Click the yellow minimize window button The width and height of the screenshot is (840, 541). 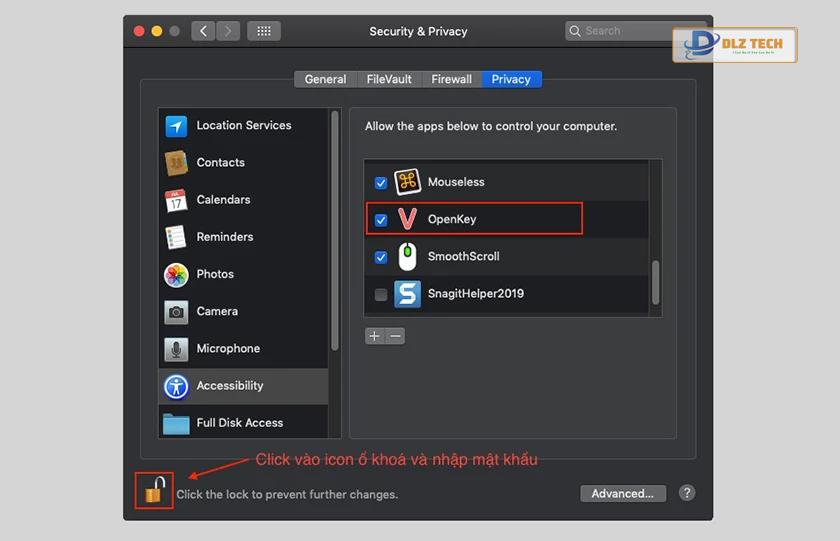(x=157, y=31)
